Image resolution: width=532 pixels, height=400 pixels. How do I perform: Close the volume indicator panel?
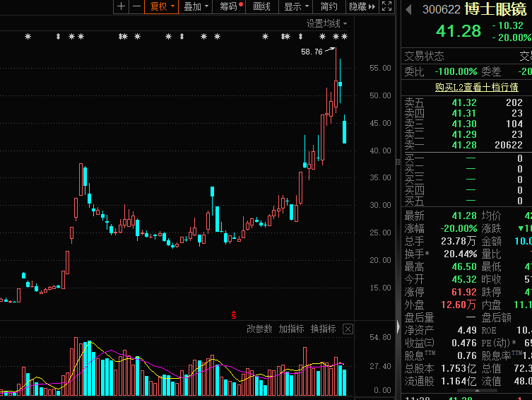click(348, 329)
